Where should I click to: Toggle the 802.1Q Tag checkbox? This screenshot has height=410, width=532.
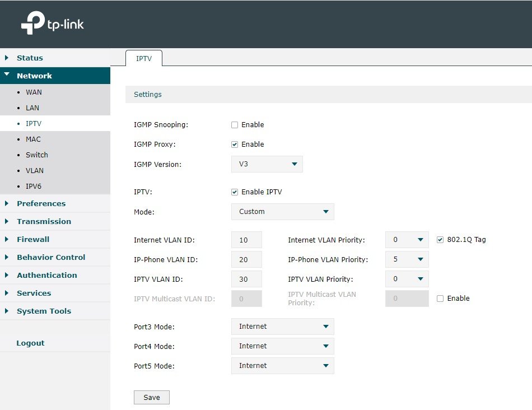tap(440, 240)
